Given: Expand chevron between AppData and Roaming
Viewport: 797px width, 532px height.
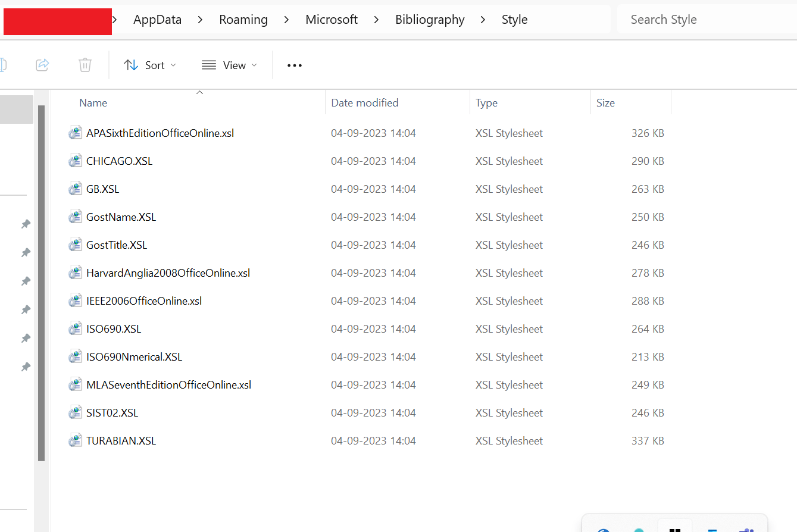Looking at the screenshot, I should tap(200, 20).
